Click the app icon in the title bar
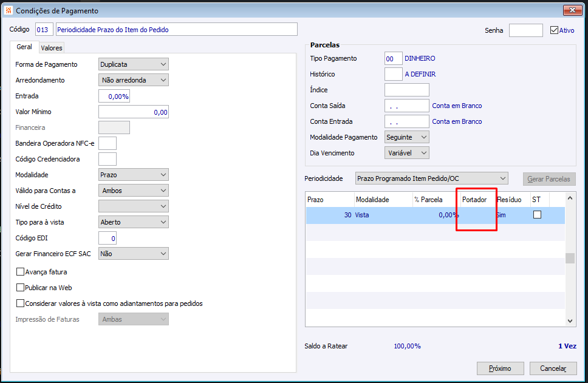 (x=9, y=10)
